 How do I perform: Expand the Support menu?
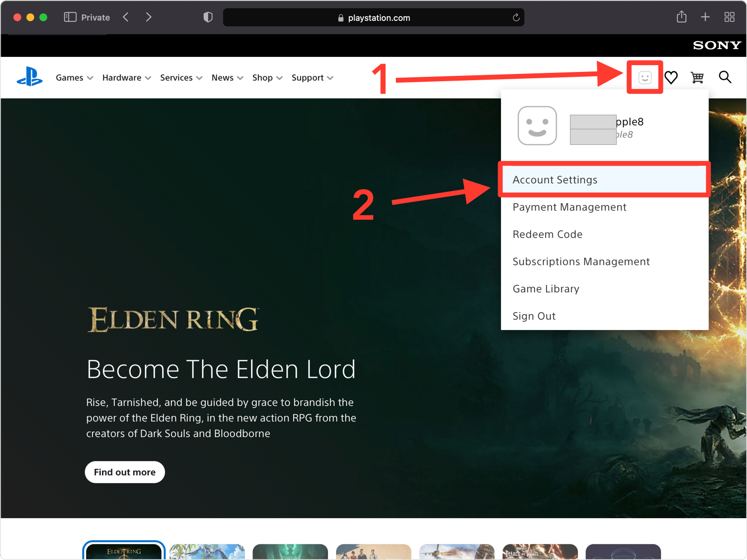[312, 78]
